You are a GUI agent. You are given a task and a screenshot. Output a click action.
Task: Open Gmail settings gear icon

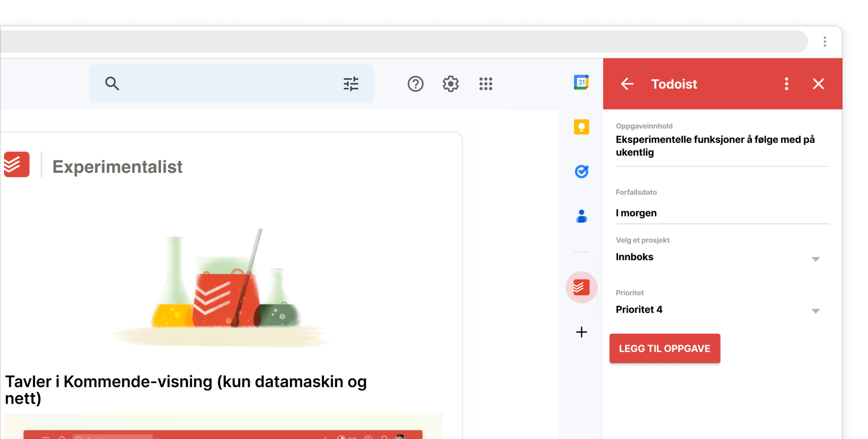450,84
